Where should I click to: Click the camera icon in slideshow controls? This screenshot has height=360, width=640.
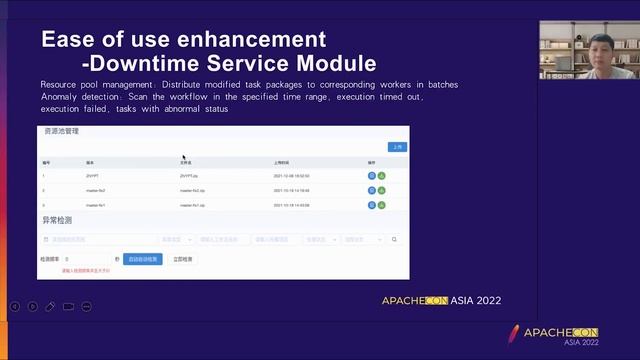[68, 306]
